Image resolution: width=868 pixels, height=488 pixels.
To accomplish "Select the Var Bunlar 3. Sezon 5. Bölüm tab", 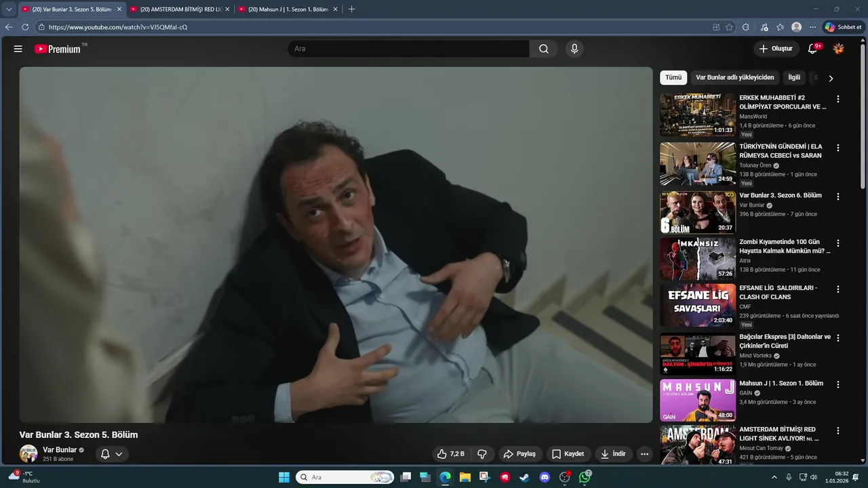I will 71,9.
